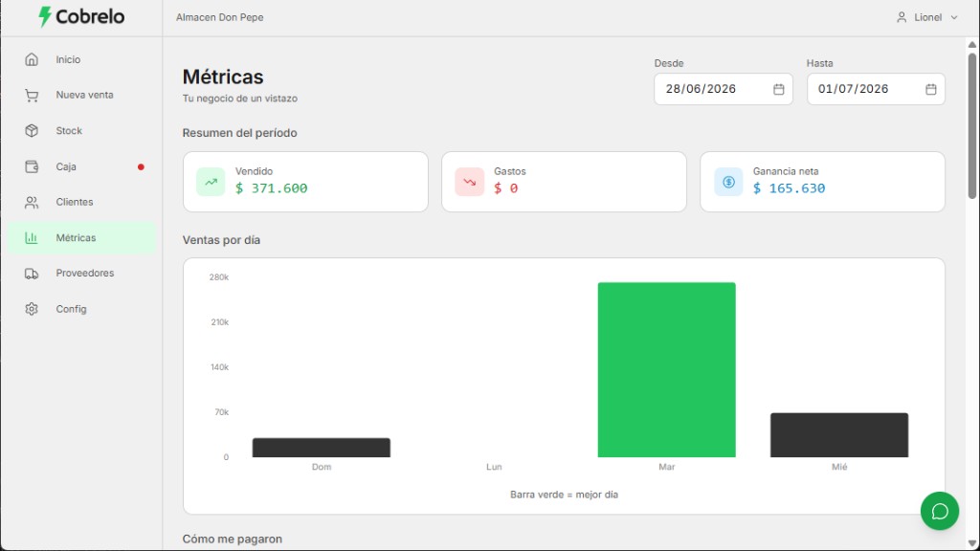Click the Cómo me pagaron heading
The width and height of the screenshot is (980, 551).
point(232,539)
